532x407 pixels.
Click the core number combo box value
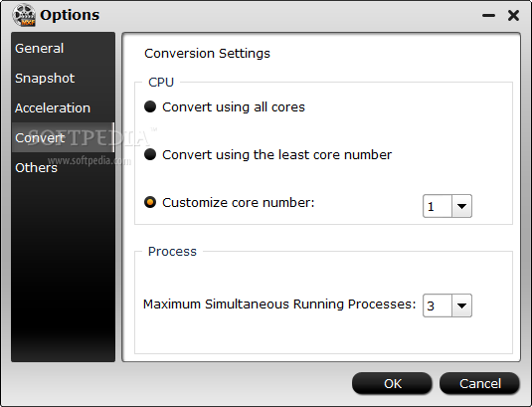[x=438, y=206]
